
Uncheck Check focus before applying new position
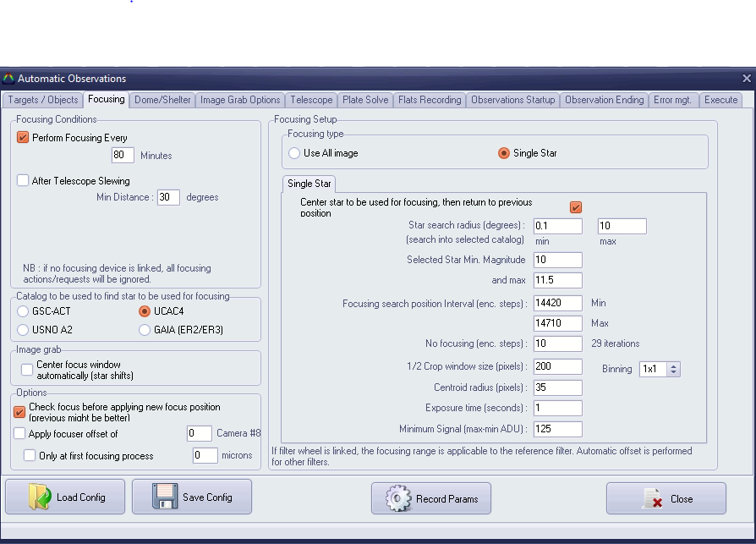pos(20,412)
